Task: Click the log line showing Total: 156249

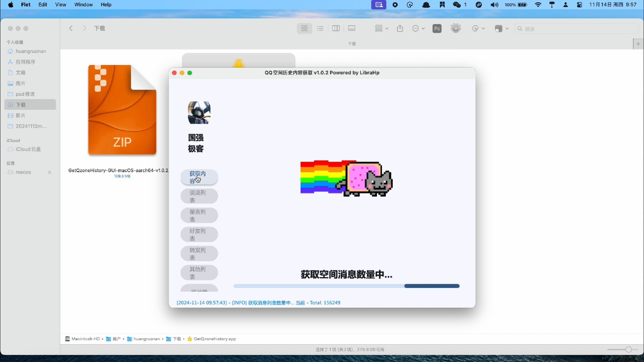Action: [258, 303]
